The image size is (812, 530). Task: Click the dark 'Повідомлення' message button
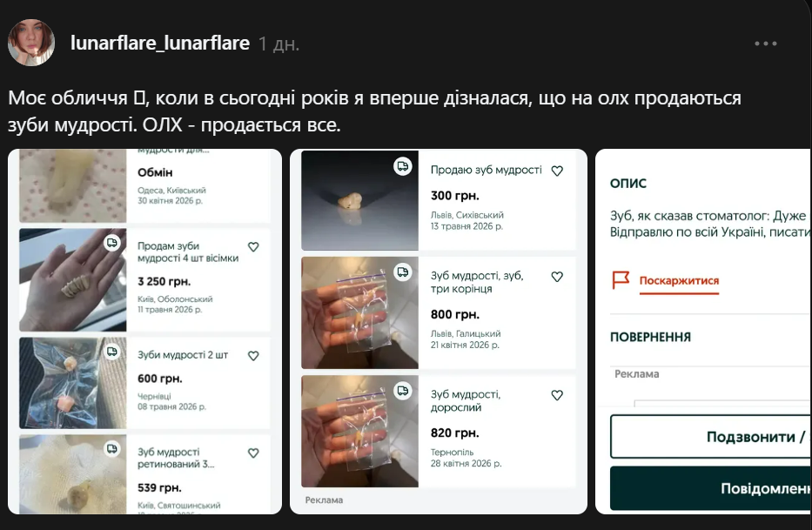[x=711, y=488]
